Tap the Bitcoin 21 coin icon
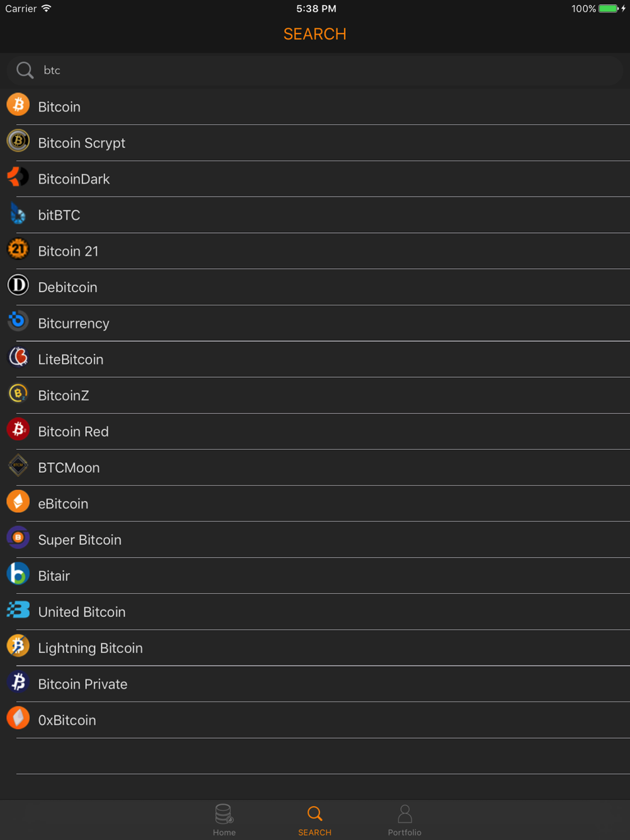 pyautogui.click(x=18, y=249)
